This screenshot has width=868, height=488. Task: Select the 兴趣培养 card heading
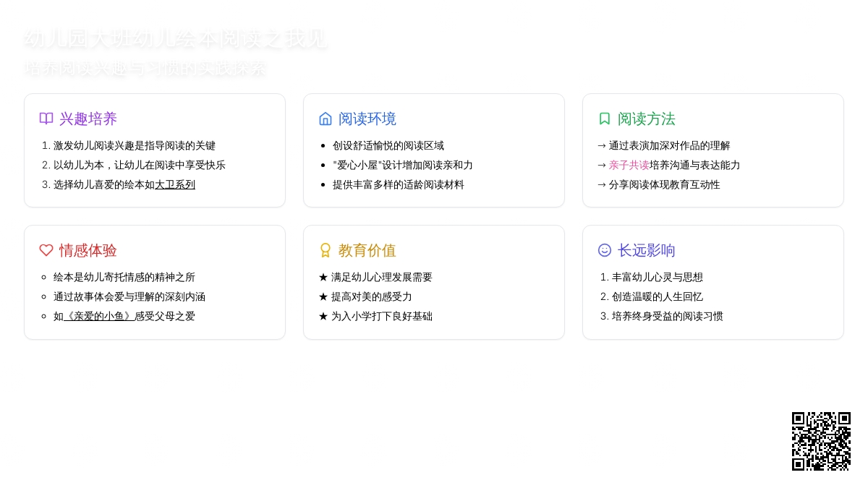tap(88, 119)
